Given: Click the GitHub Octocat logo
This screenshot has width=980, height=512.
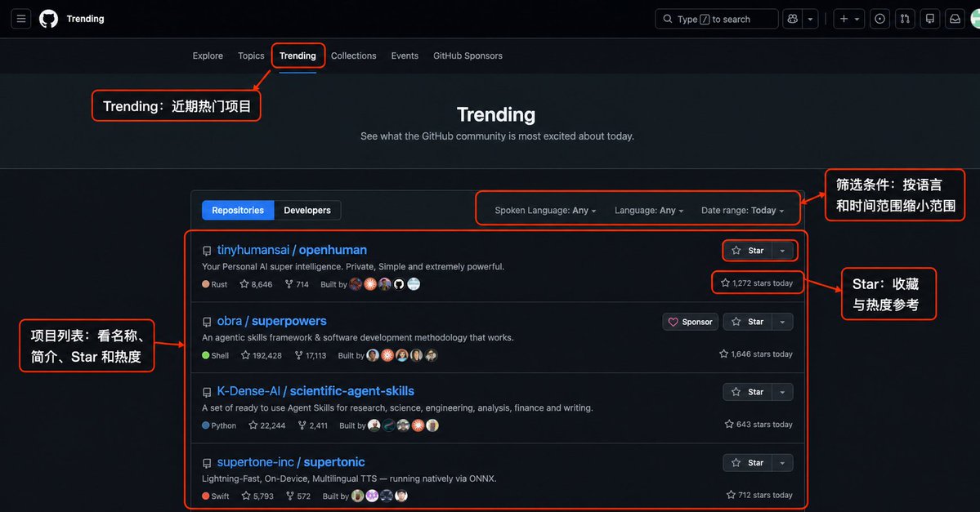Looking at the screenshot, I should [49, 19].
